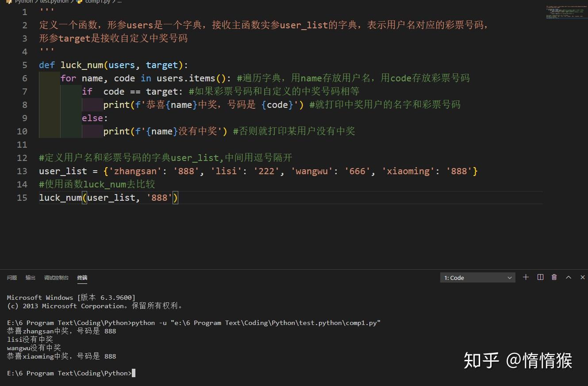Create a new terminal with the plus icon
The height and width of the screenshot is (386, 588).
[526, 277]
